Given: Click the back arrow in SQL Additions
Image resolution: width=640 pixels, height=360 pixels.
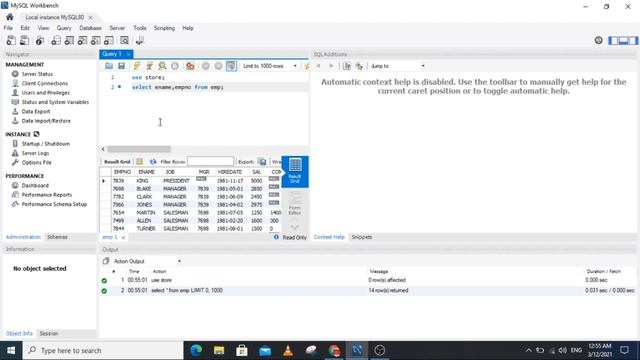Looking at the screenshot, I should 318,66.
